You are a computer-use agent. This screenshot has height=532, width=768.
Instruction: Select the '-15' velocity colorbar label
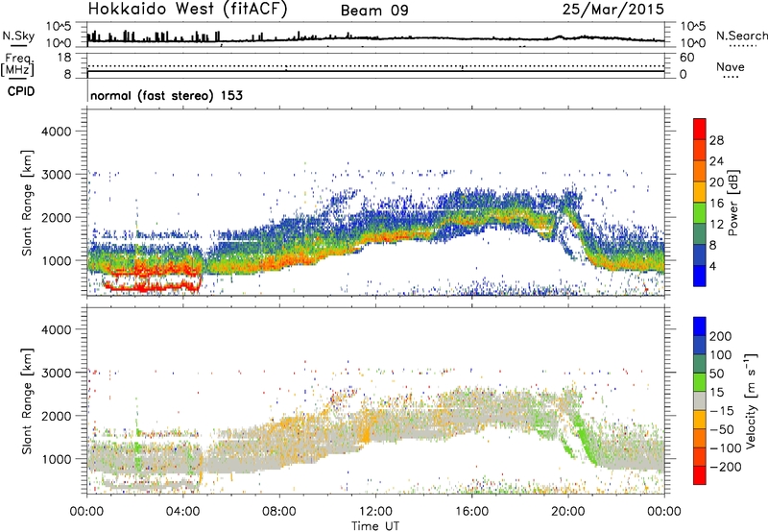point(722,411)
